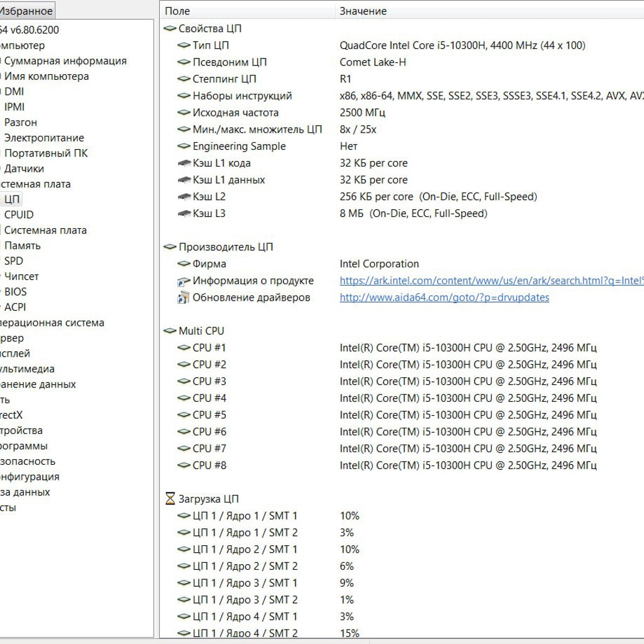Select Суммарная информация in the tree

(65, 61)
